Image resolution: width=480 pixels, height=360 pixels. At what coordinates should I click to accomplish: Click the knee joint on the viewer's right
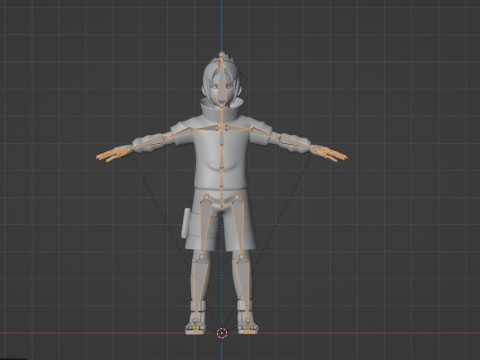pos(242,258)
